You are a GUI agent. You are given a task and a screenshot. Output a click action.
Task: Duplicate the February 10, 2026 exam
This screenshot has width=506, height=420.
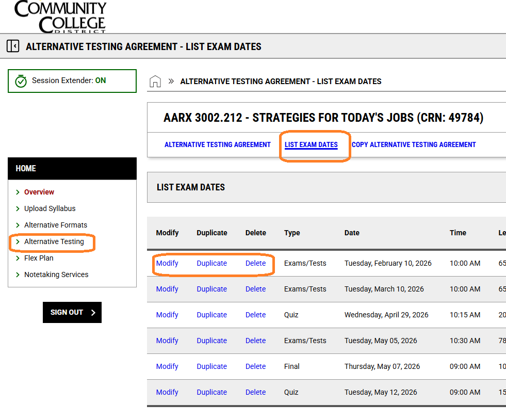[x=211, y=263]
